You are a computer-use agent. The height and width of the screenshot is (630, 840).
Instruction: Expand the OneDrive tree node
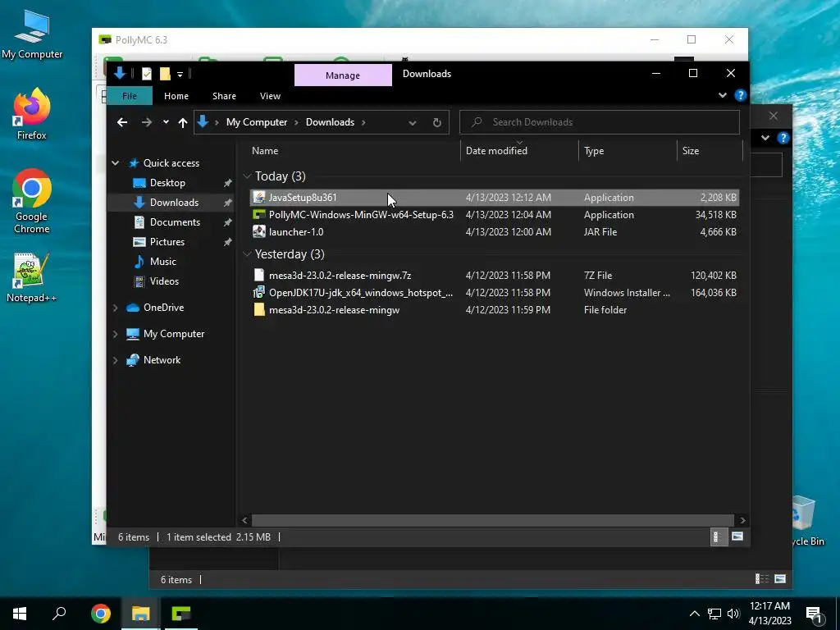click(115, 308)
